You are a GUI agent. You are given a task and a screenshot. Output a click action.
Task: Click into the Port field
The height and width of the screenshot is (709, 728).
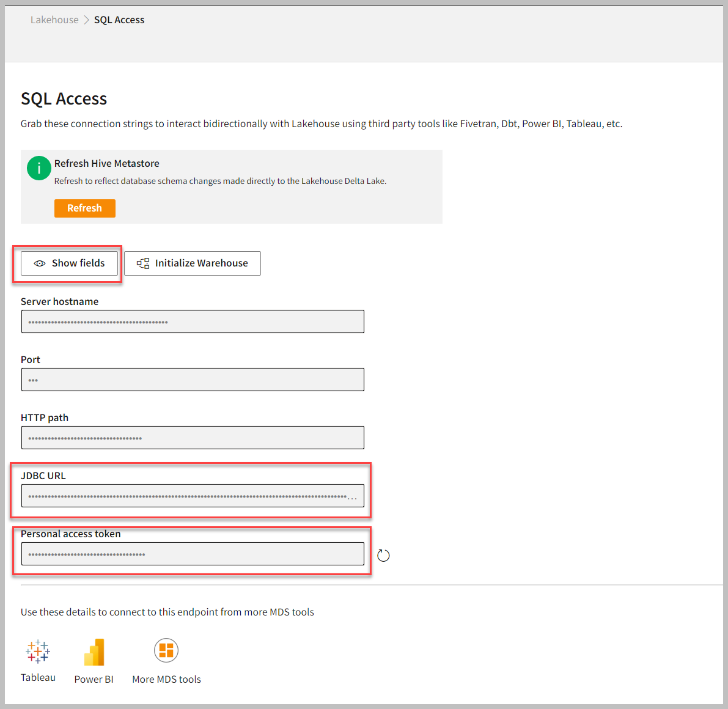click(x=193, y=380)
